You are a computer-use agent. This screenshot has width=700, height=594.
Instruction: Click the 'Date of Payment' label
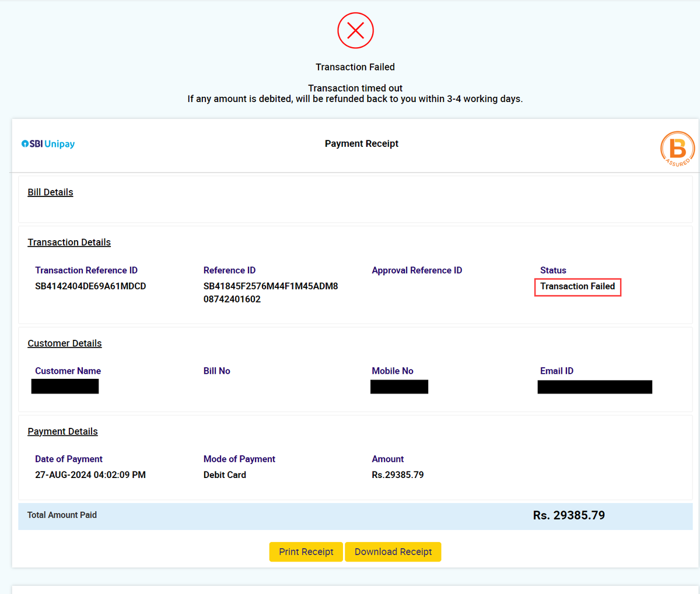click(69, 459)
